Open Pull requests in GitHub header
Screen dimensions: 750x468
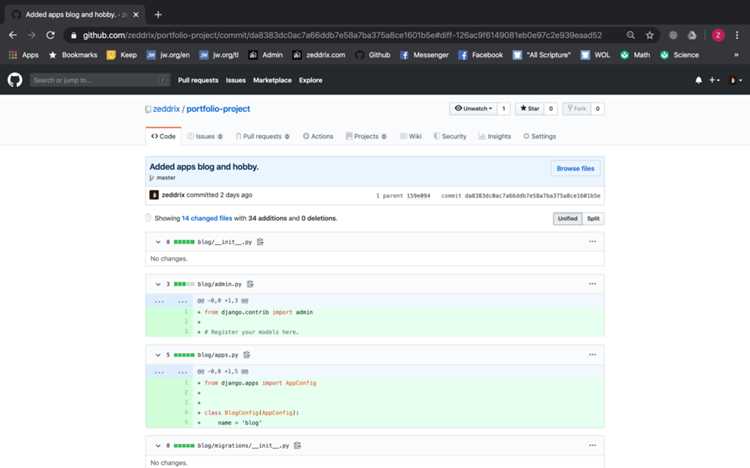(198, 80)
